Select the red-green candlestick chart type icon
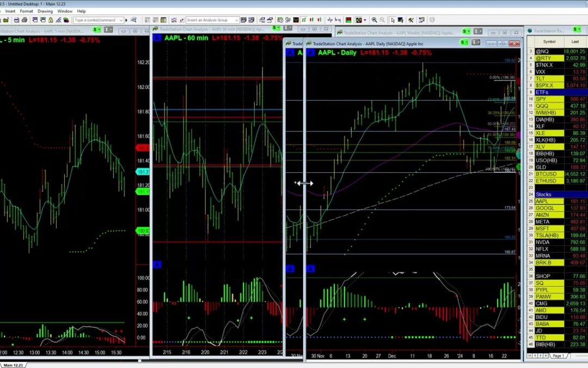The height and width of the screenshot is (368, 588). 312,20
